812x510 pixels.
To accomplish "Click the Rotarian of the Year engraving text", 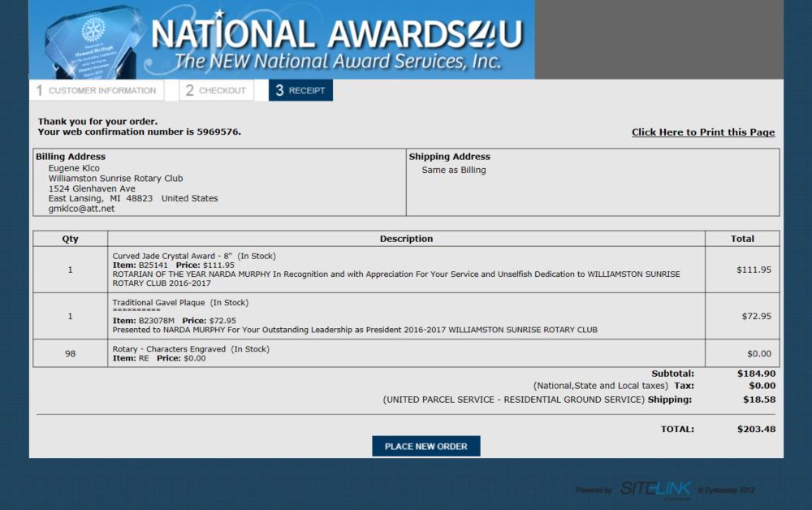I will [396, 279].
